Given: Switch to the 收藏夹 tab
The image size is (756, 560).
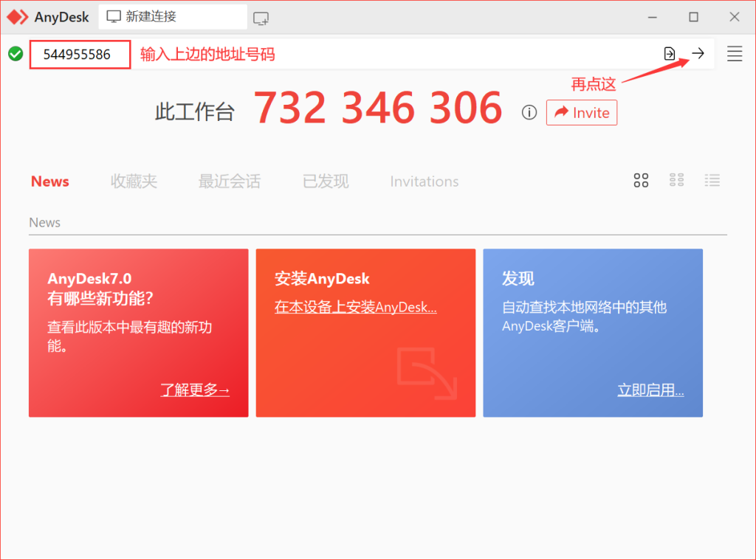Looking at the screenshot, I should 134,182.
